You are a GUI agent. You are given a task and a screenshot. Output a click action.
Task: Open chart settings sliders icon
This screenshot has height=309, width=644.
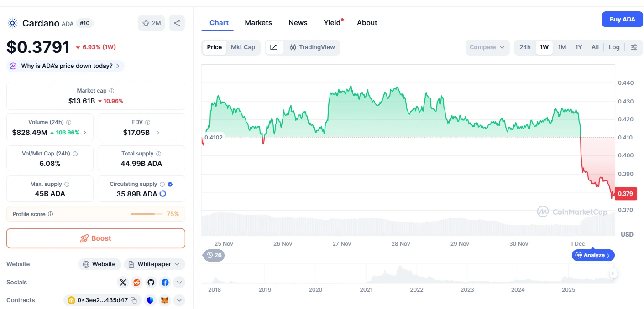point(634,47)
